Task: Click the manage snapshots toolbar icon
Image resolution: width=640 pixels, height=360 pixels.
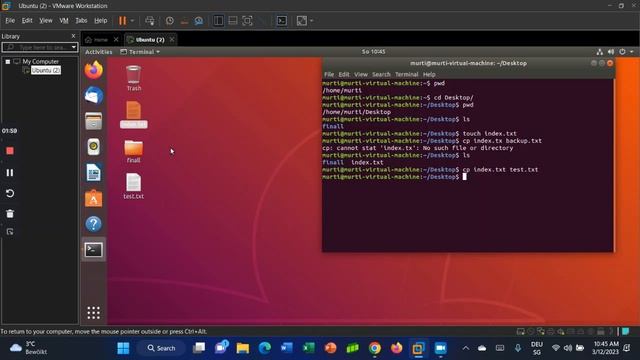Action: pyautogui.click(x=199, y=21)
